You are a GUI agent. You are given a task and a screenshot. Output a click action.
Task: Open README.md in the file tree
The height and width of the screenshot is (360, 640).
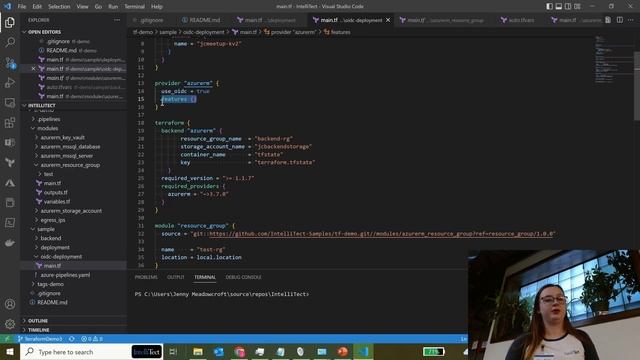52,302
